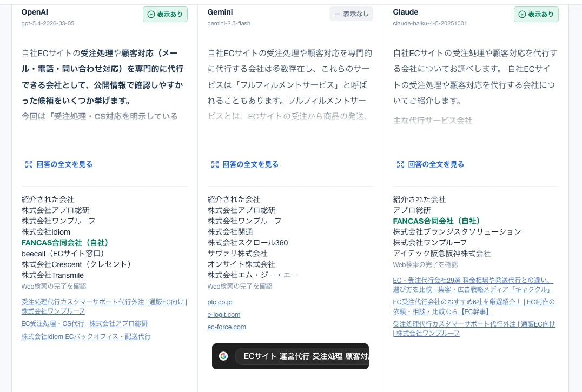Click 株式会社ワンプルーフ in the Gemini list

point(244,221)
